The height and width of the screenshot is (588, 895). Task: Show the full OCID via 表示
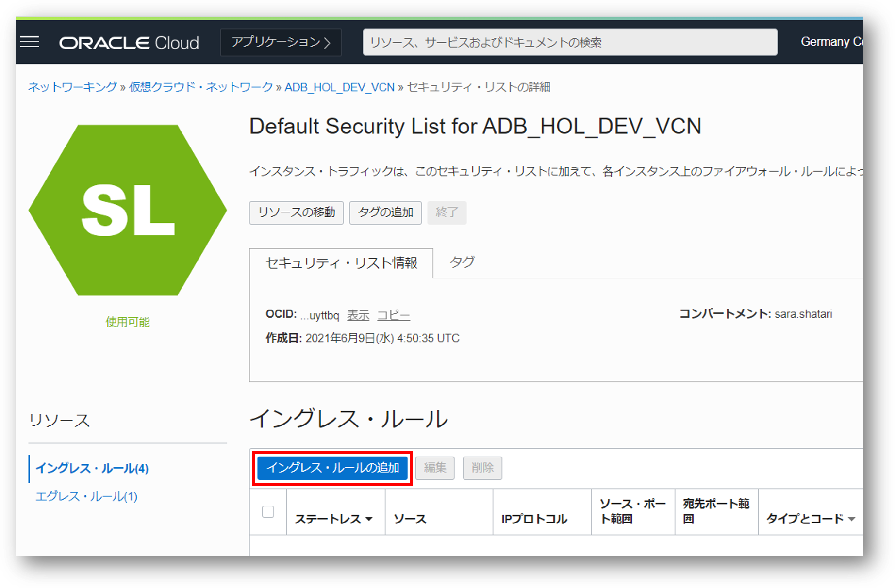click(358, 315)
